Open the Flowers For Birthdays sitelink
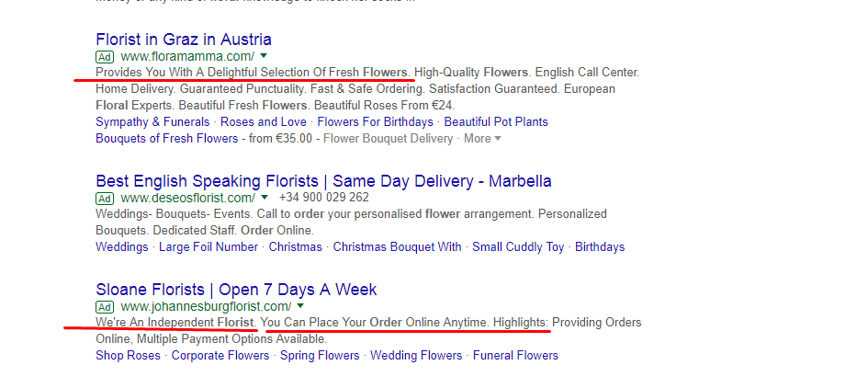The width and height of the screenshot is (868, 388). 376,122
